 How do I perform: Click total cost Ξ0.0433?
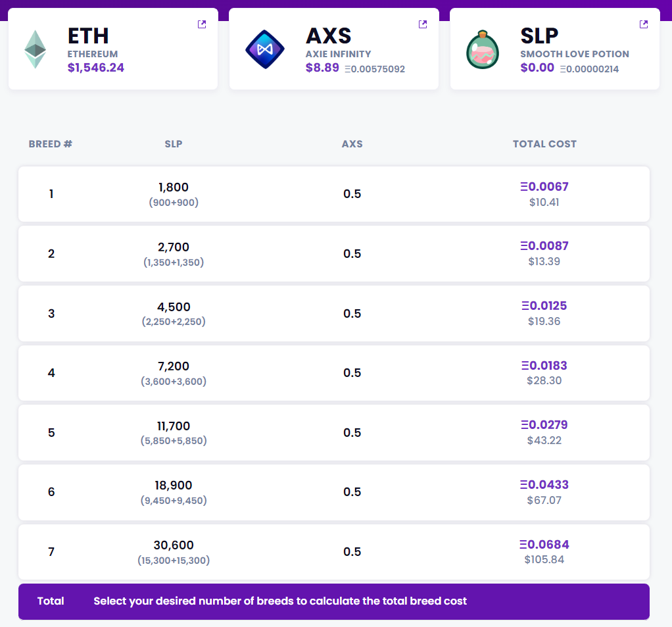(x=544, y=485)
